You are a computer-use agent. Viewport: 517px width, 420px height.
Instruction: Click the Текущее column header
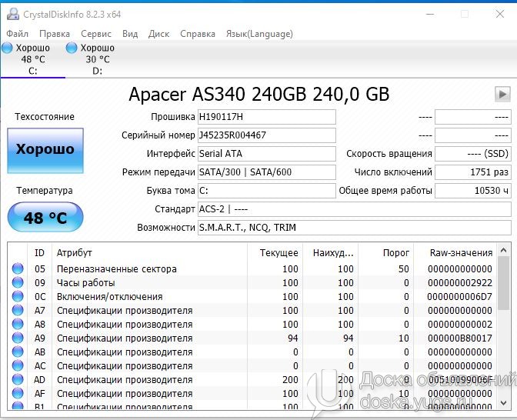(275, 253)
